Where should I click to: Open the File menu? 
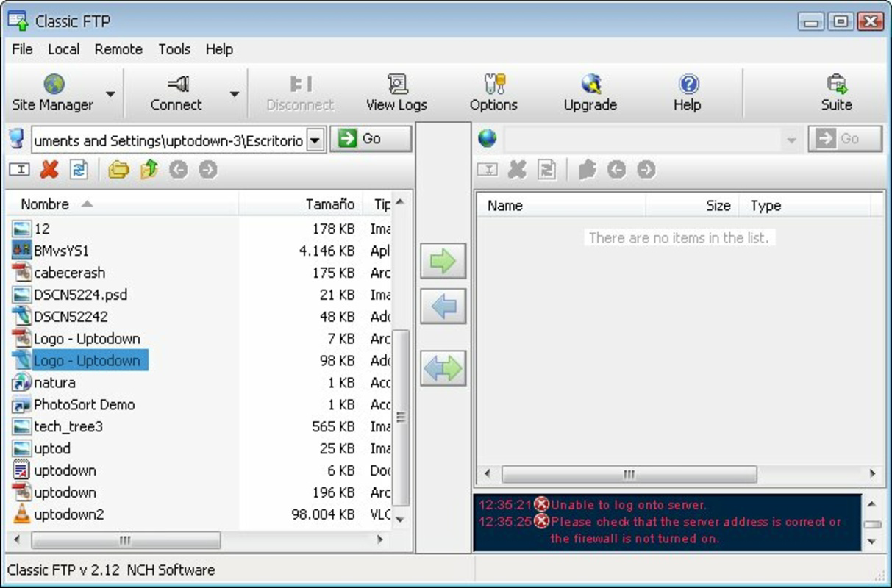22,49
